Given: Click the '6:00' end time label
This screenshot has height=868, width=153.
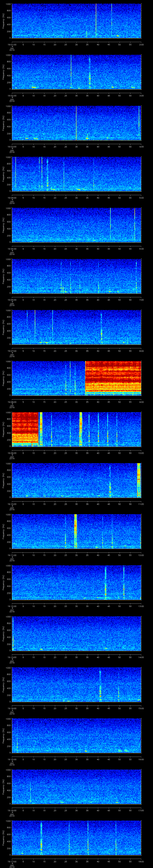Looking at the screenshot, I should [141, 249].
